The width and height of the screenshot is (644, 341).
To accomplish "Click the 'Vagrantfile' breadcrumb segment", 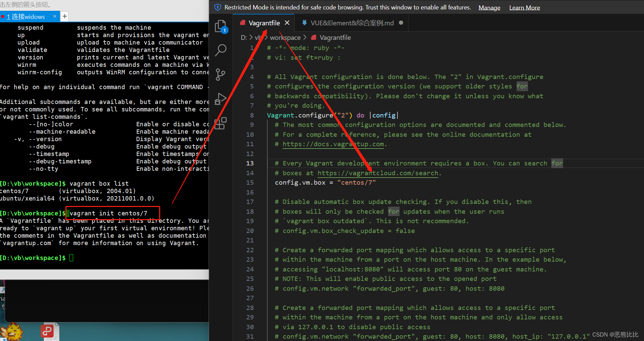I will (x=335, y=37).
